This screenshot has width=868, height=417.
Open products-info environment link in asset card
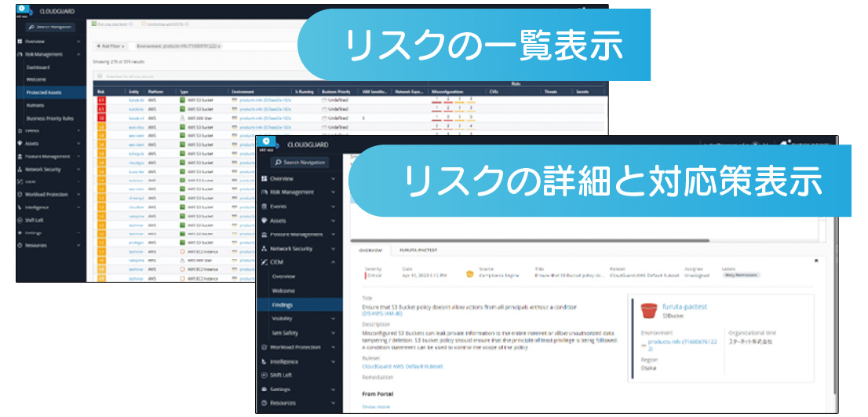click(681, 346)
